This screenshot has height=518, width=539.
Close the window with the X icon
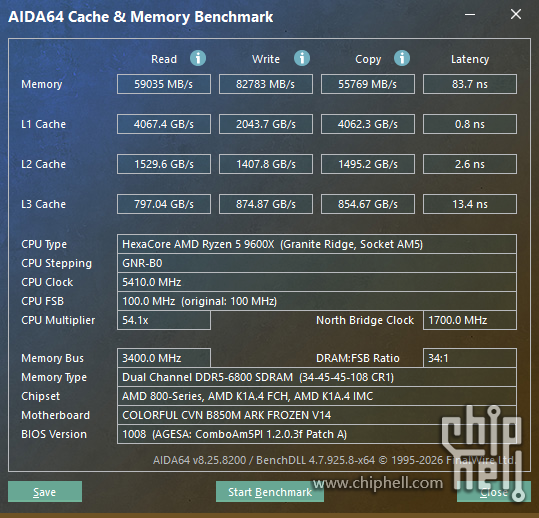pyautogui.click(x=516, y=14)
